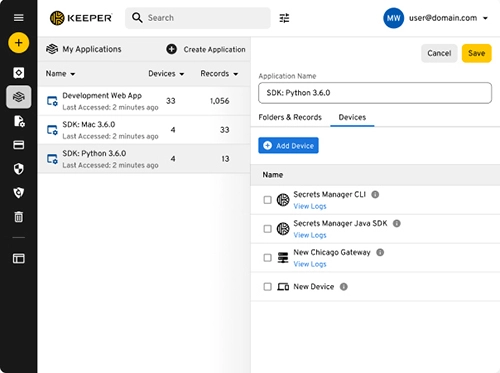
Task: Click info icon next to New Device
Action: click(344, 287)
